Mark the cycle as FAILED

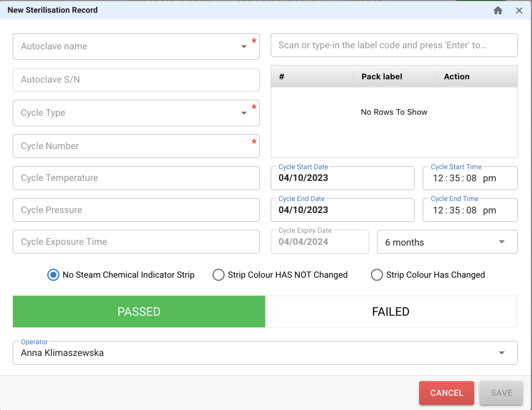pyautogui.click(x=391, y=311)
